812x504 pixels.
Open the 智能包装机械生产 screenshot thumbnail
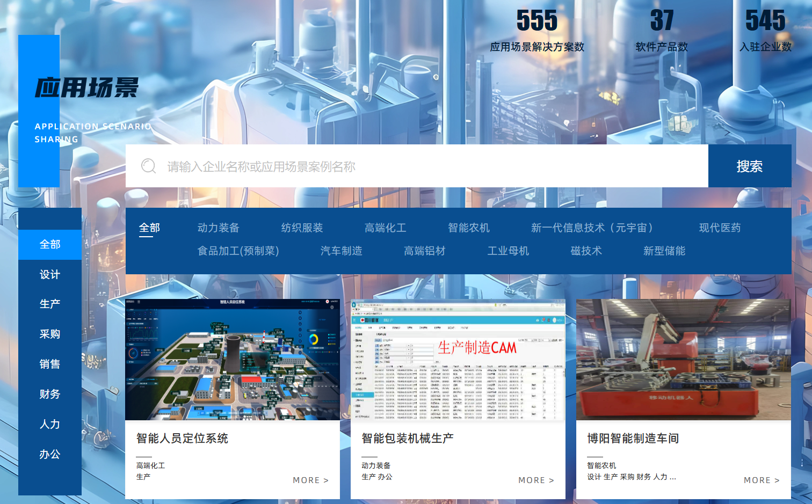point(458,360)
